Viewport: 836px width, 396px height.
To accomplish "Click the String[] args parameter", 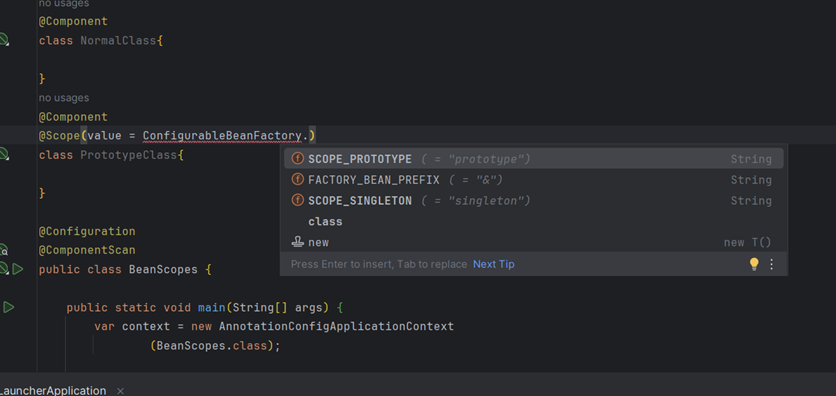I will coord(277,308).
